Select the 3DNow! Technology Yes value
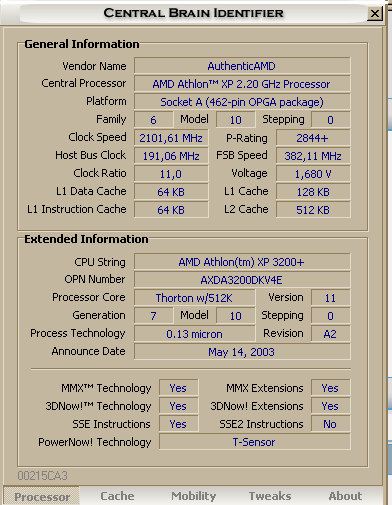Image resolution: width=392 pixels, height=505 pixels. (179, 406)
